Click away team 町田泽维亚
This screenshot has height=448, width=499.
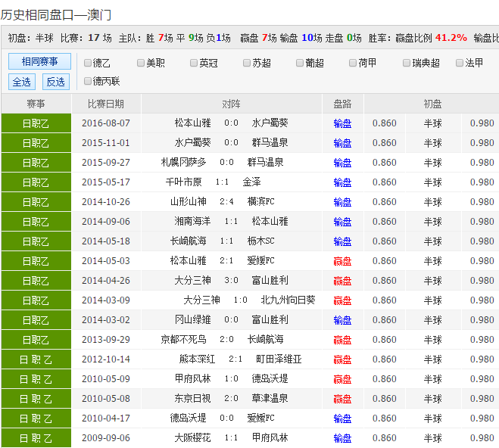[x=279, y=359]
